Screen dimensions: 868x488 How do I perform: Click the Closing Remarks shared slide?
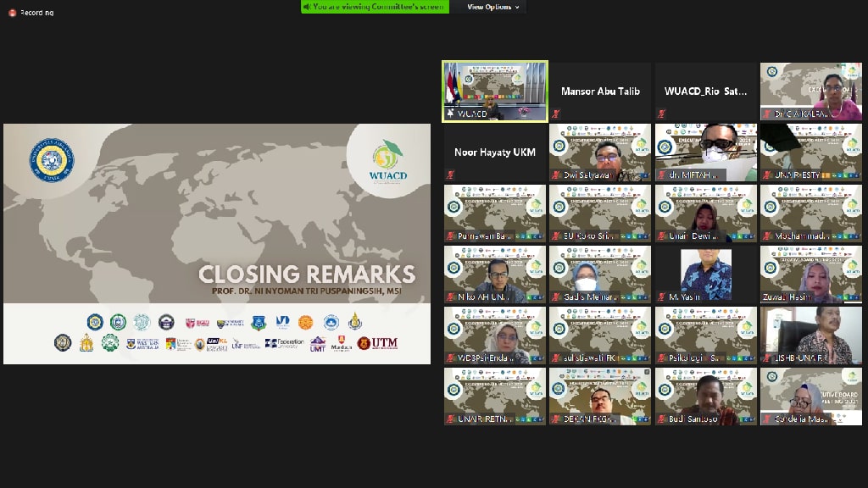pyautogui.click(x=217, y=244)
